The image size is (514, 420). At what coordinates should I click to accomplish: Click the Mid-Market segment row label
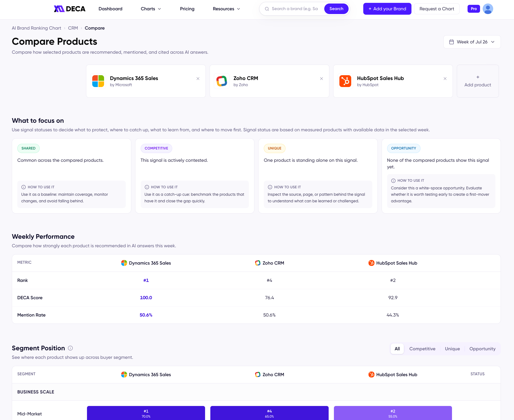[30, 414]
